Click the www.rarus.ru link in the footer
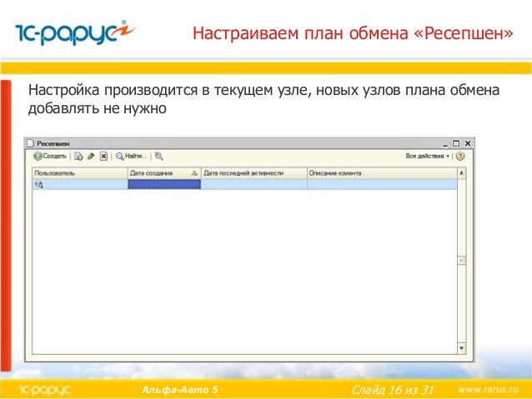This screenshot has height=399, width=532. (x=488, y=389)
